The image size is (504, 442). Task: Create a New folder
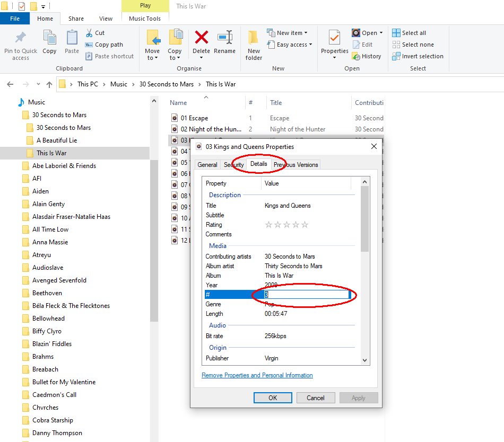pyautogui.click(x=254, y=45)
